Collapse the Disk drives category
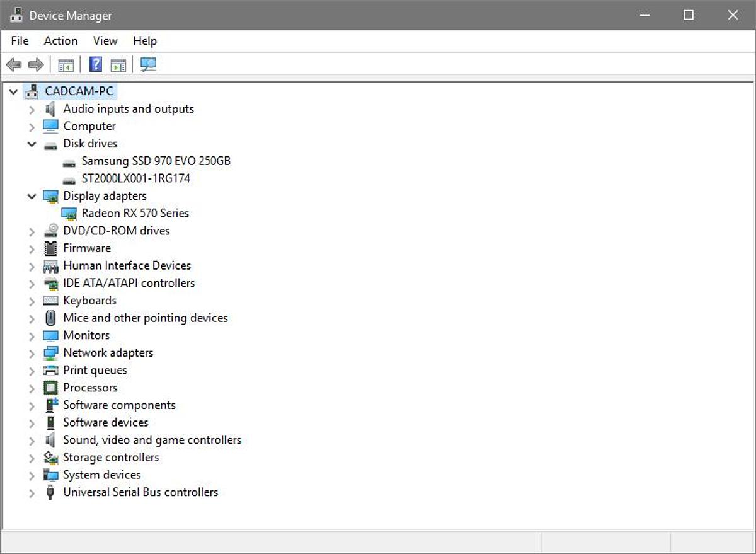Screen dimensions: 756x554 (32, 144)
